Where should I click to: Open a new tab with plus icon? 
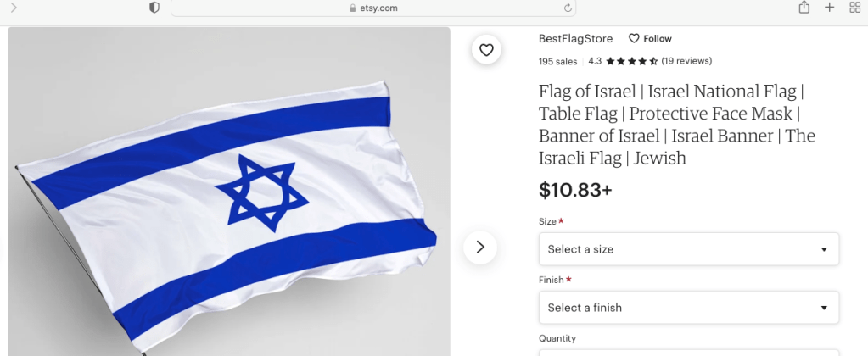point(829,8)
